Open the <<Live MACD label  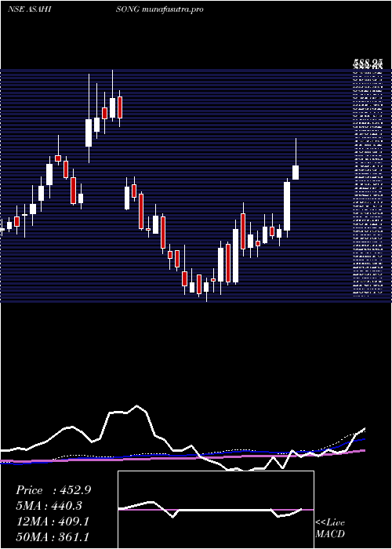[330, 529]
